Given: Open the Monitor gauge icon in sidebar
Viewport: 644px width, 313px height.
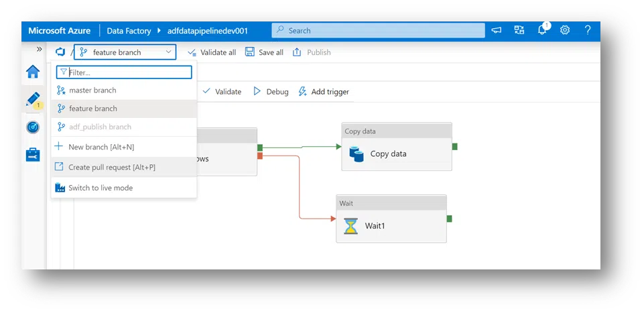Looking at the screenshot, I should tap(33, 127).
